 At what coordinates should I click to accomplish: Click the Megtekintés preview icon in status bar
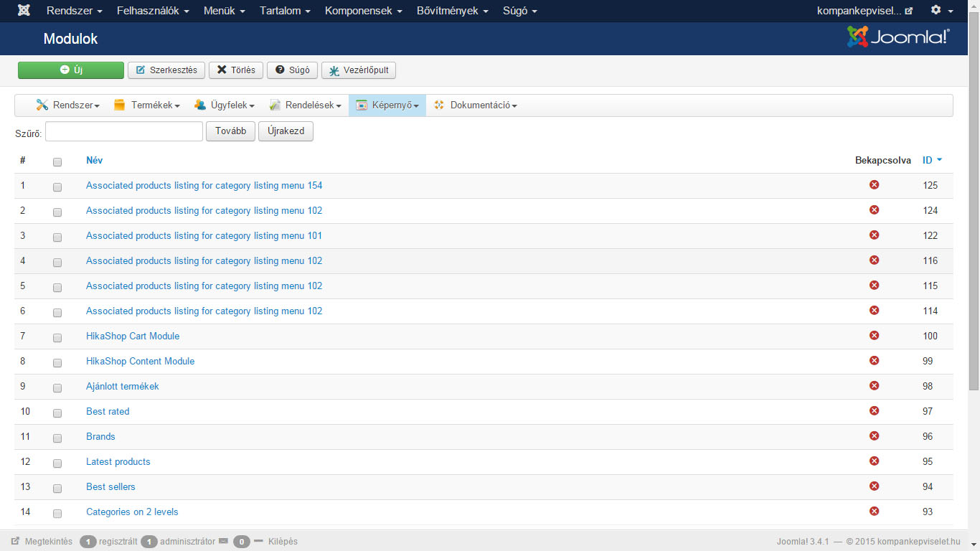click(x=15, y=542)
